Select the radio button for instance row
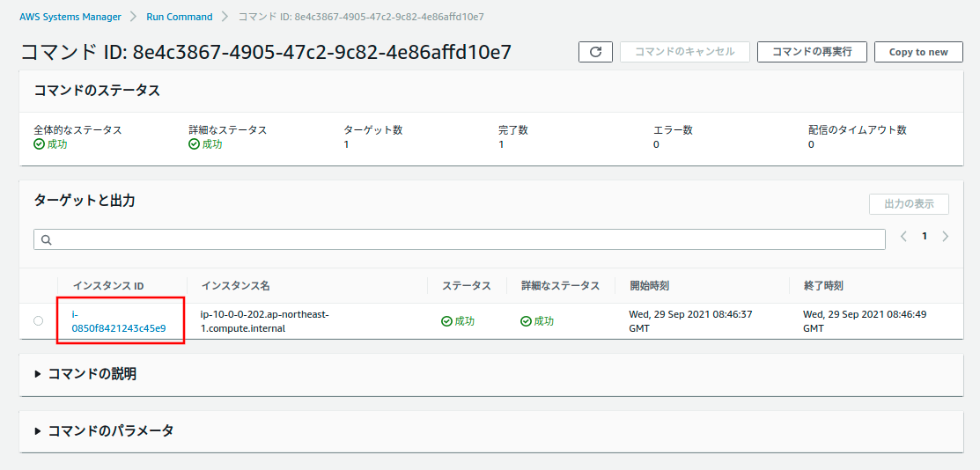 (x=38, y=321)
